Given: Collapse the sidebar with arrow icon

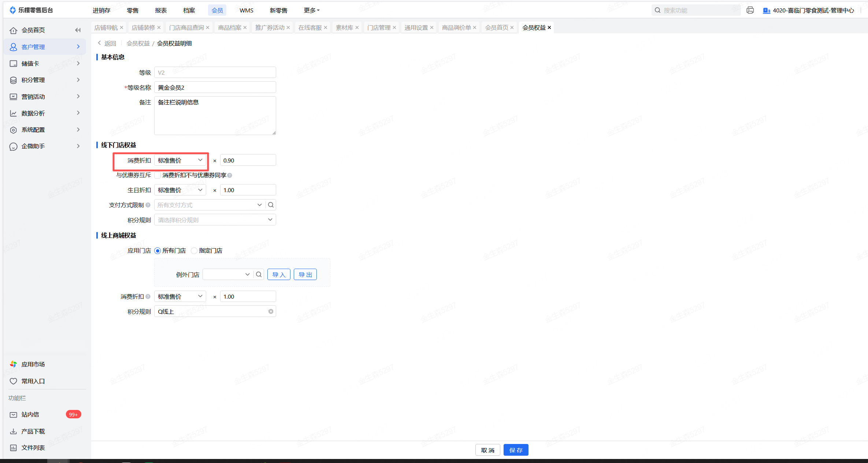Looking at the screenshot, I should (x=78, y=30).
